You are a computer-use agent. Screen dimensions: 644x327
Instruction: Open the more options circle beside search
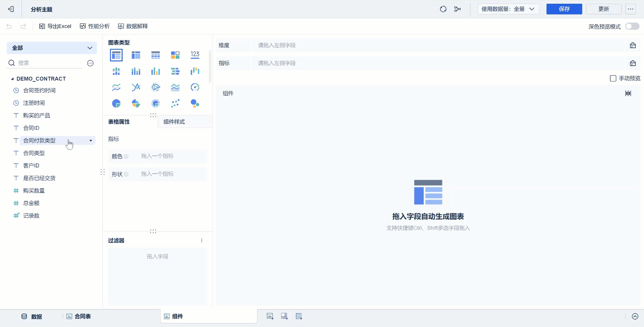[x=90, y=63]
